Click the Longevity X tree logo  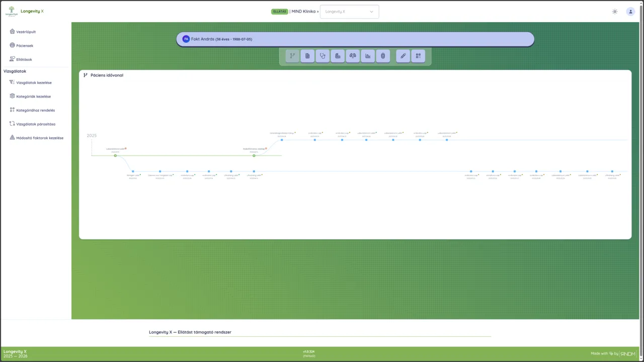12,11
